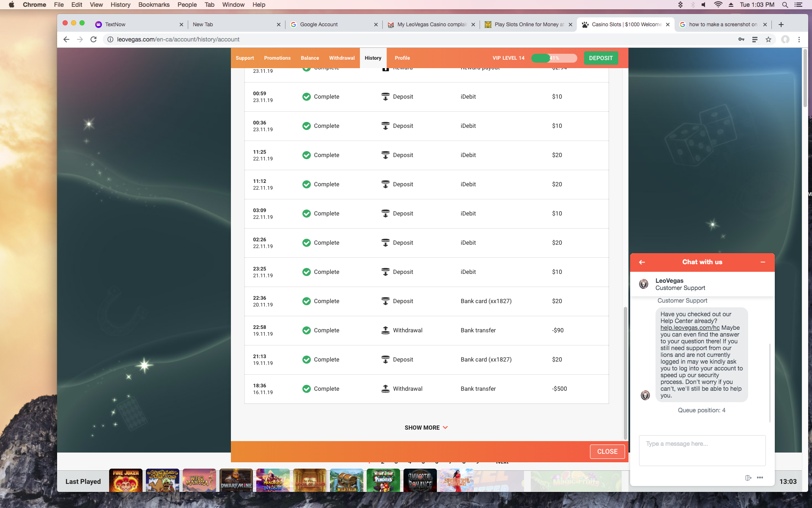
Task: Select the History tab
Action: pyautogui.click(x=373, y=58)
